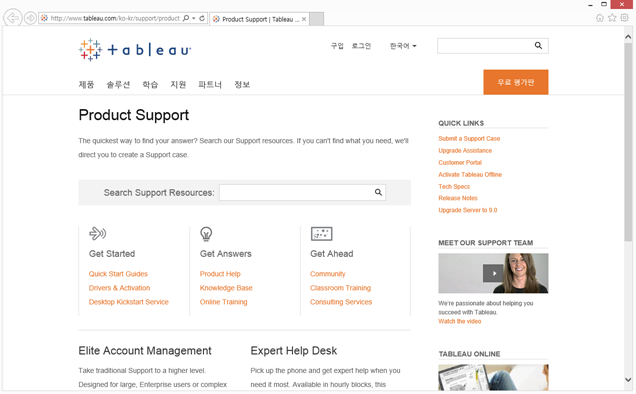The image size is (636, 394).
Task: Open Knowledge Base link
Action: click(226, 288)
